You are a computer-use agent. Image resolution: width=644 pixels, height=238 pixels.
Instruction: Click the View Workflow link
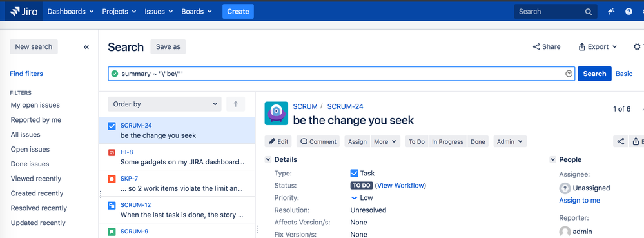click(400, 186)
